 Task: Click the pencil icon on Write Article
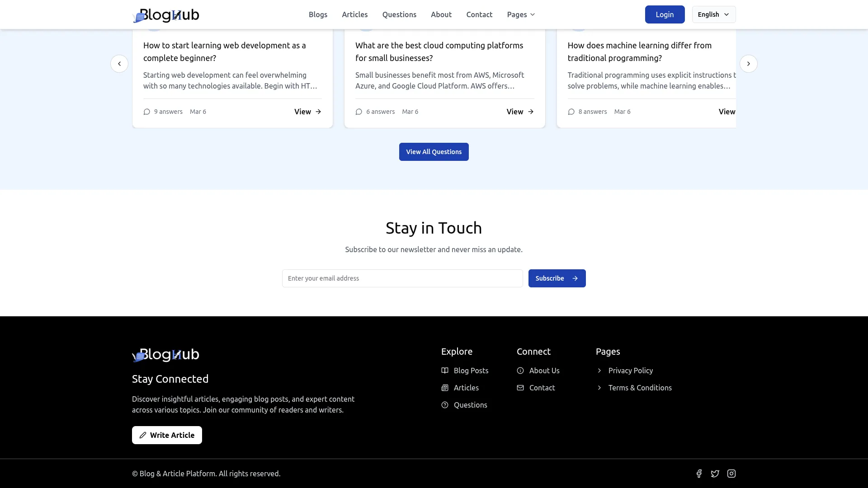143,435
